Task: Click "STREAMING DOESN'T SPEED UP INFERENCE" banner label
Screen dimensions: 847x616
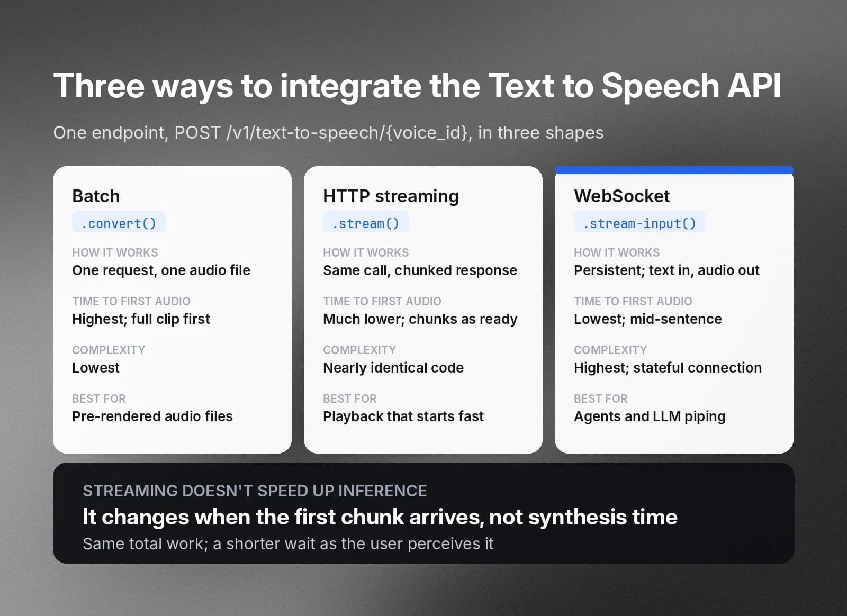Action: pyautogui.click(x=255, y=491)
